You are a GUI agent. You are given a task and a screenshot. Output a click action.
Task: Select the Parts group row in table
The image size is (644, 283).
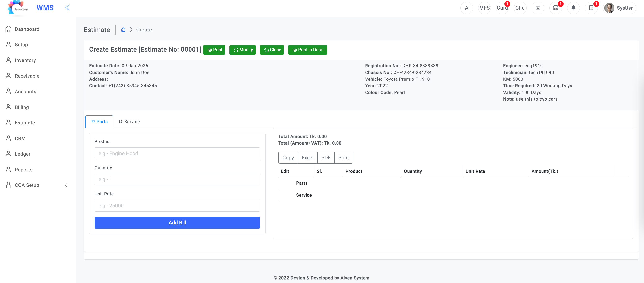(453, 183)
